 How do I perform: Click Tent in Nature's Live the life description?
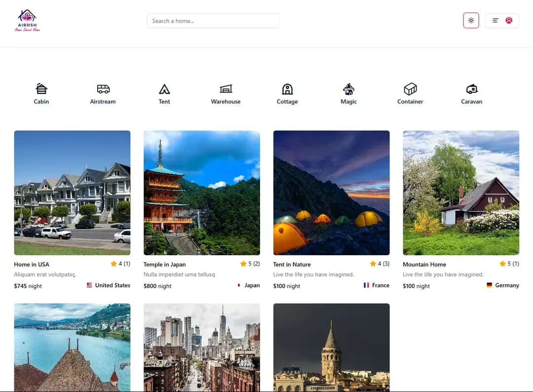(313, 274)
